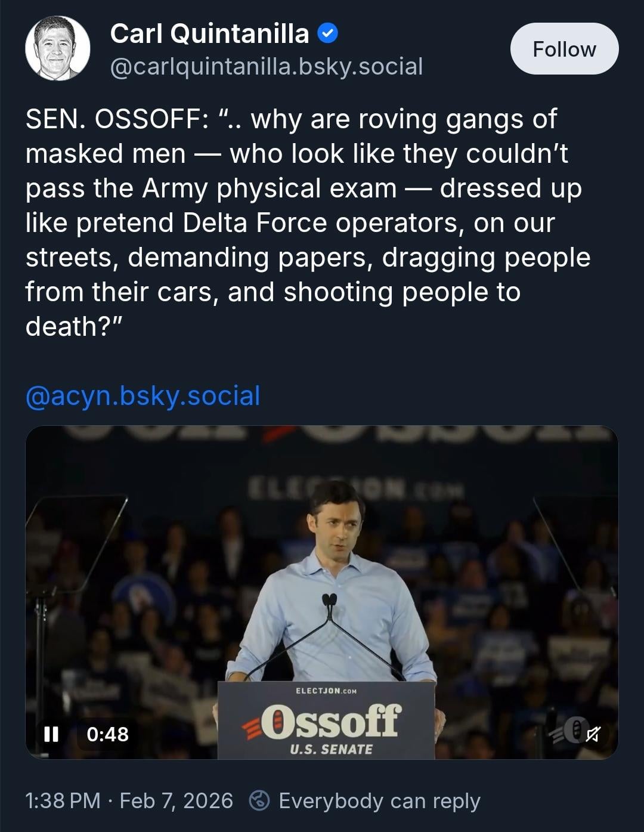Click the "Everybody can reply" label
Viewport: 644px width, 832px height.
pos(379,800)
